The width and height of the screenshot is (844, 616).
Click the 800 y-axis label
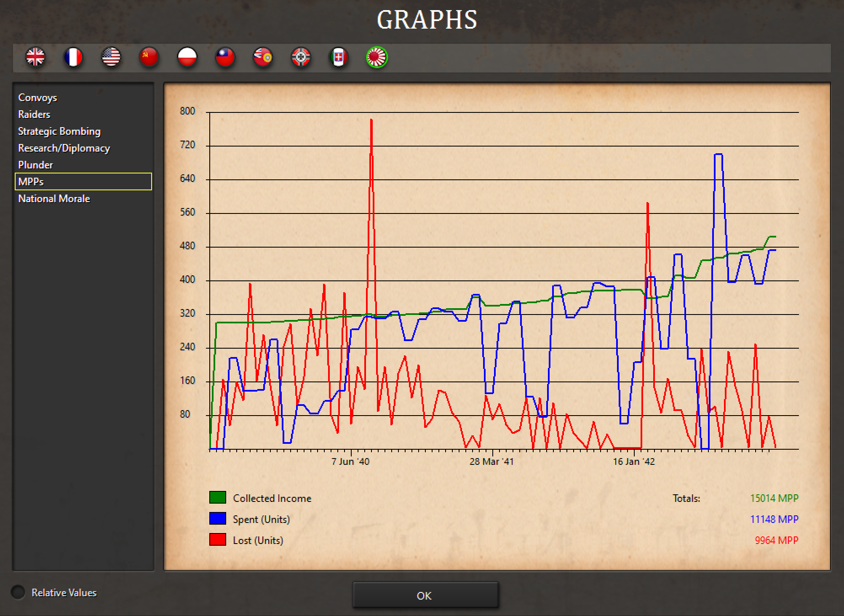tap(187, 111)
